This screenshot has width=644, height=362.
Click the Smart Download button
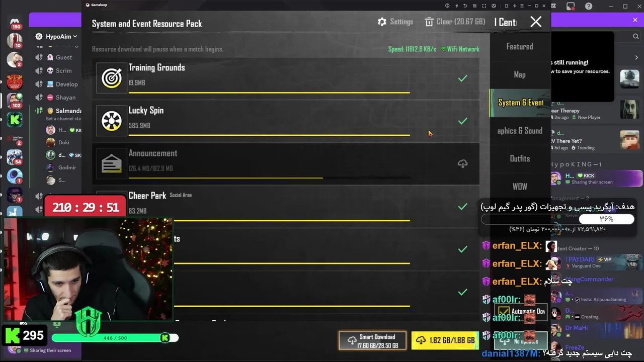(x=372, y=341)
